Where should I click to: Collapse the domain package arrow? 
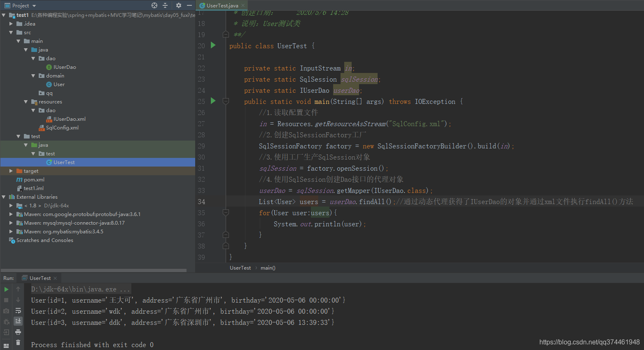[33, 76]
